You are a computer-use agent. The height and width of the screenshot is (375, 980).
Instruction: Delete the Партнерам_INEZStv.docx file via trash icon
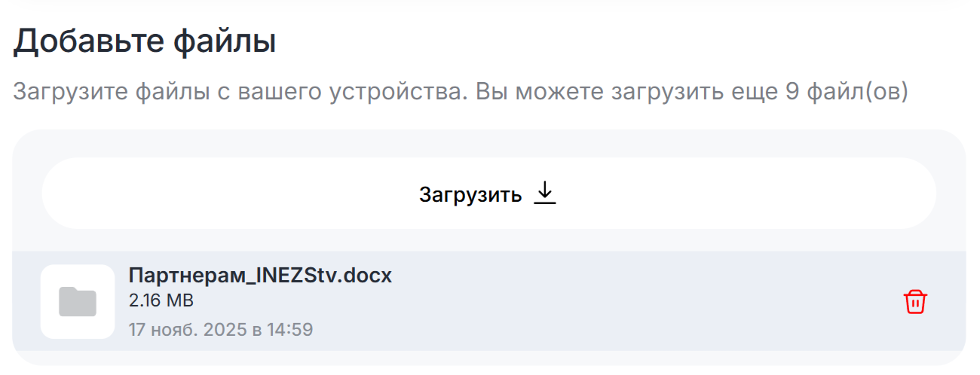(x=915, y=302)
